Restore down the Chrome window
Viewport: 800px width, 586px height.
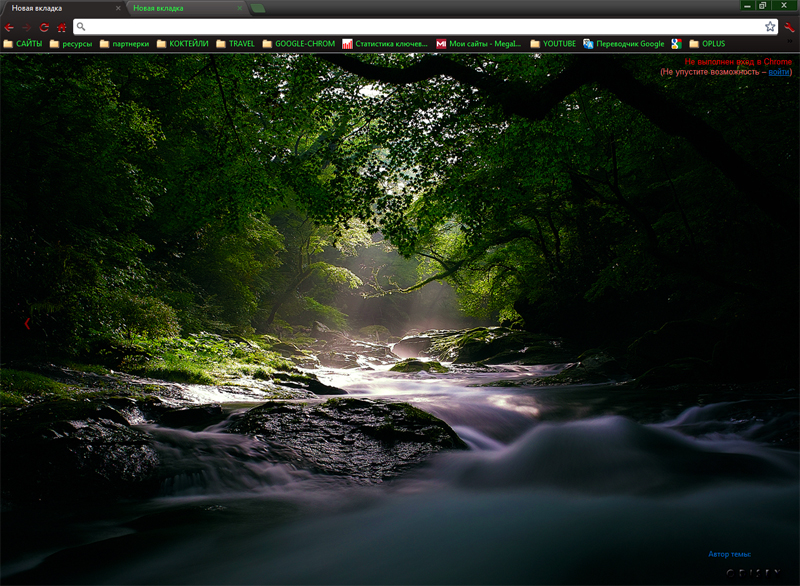pyautogui.click(x=763, y=5)
